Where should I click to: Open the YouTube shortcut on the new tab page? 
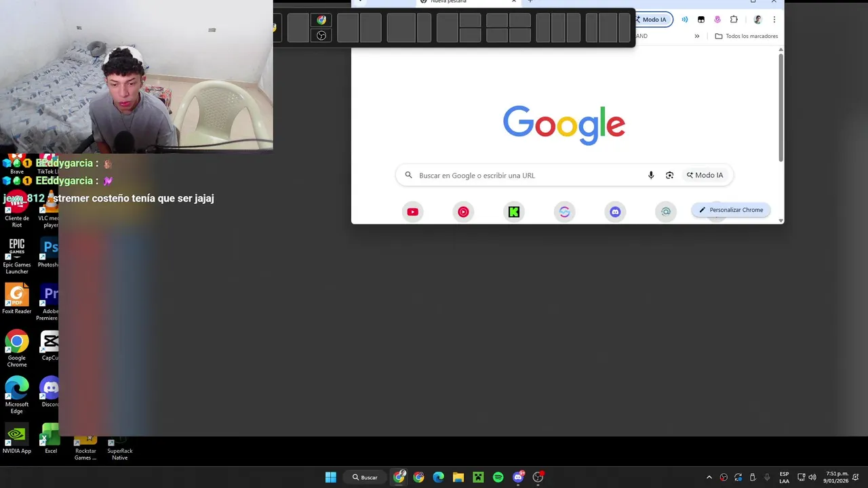pos(412,212)
